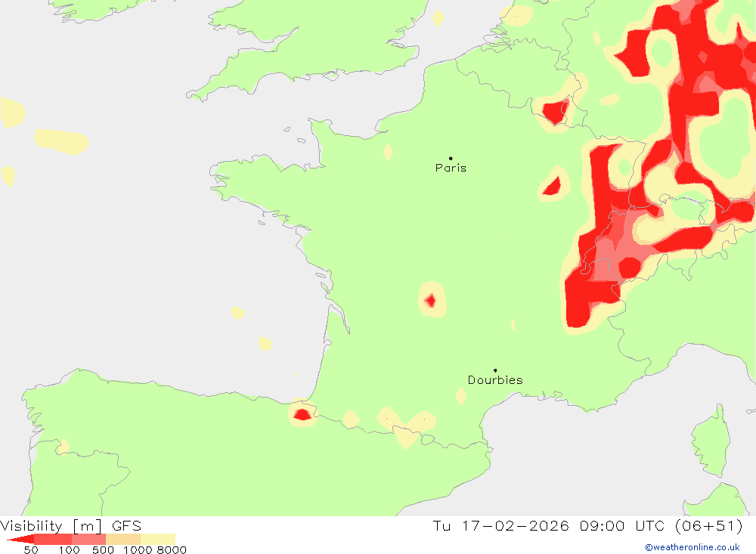Screen dimensions: 756x554
Task: Click the pale yellow 1000-8000 legend swatch
Action: click(158, 539)
